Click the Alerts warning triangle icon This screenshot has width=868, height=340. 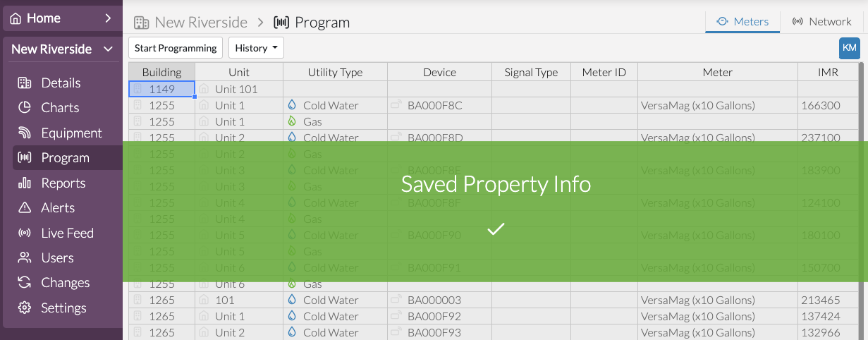click(25, 207)
